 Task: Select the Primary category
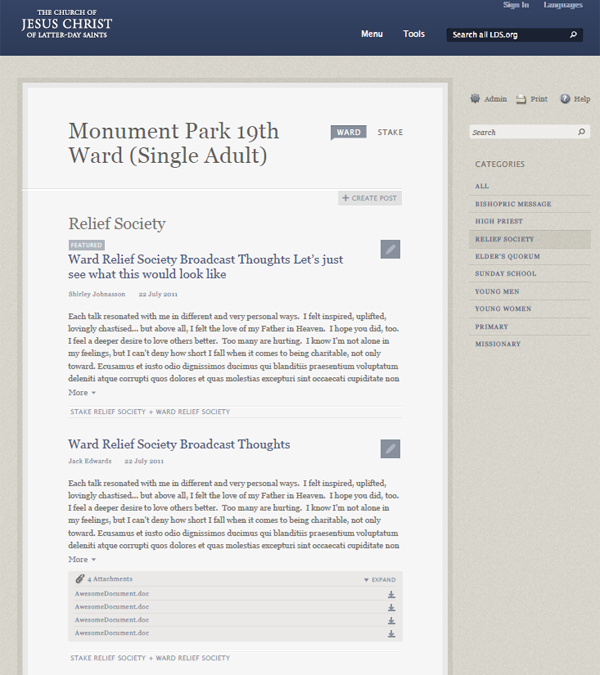point(530,326)
